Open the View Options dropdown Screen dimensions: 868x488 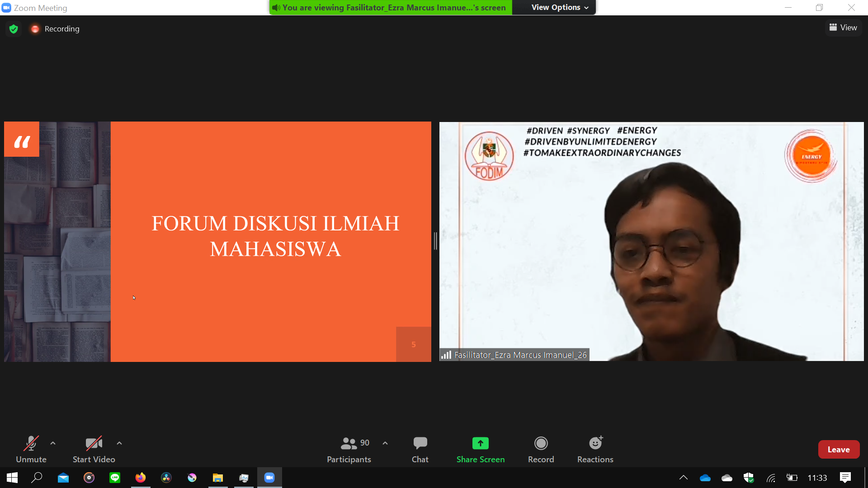560,7
